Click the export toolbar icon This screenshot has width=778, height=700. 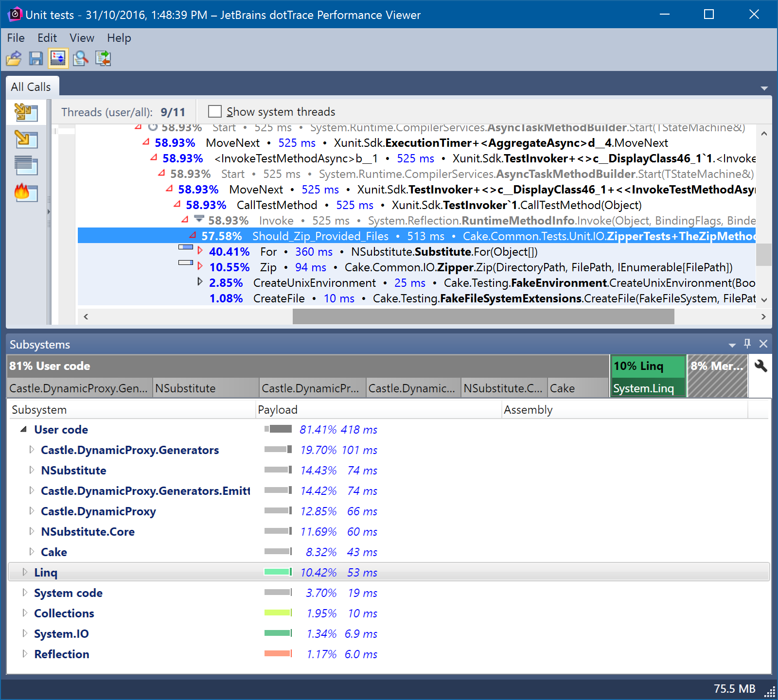coord(103,58)
